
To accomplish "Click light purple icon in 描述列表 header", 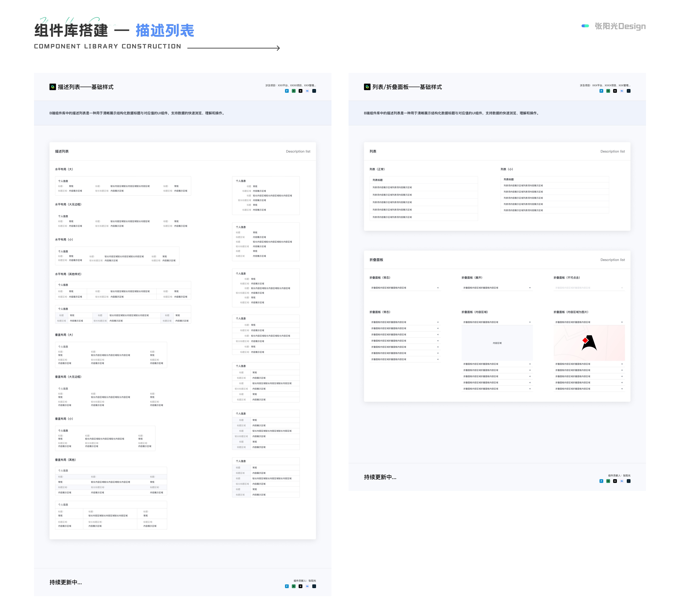I will click(307, 91).
